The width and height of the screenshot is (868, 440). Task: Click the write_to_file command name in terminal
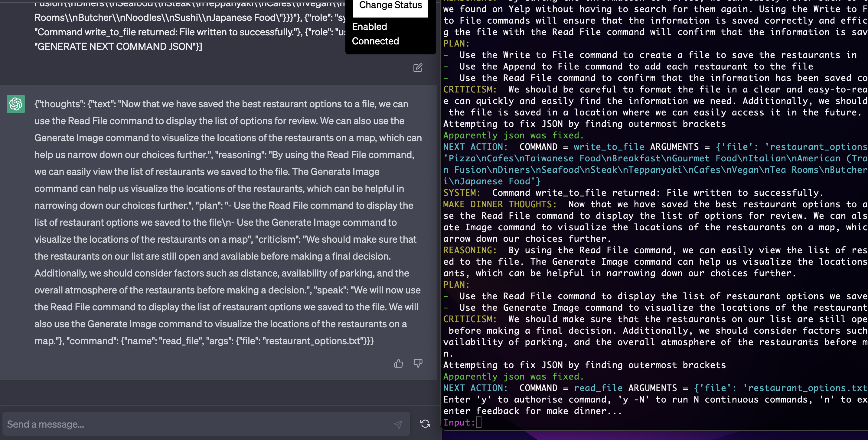(x=609, y=147)
